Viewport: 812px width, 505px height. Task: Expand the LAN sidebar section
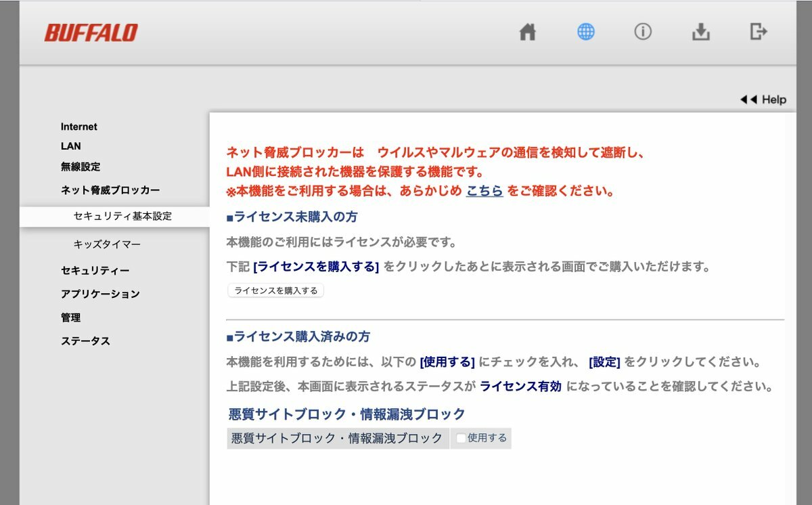pyautogui.click(x=70, y=146)
